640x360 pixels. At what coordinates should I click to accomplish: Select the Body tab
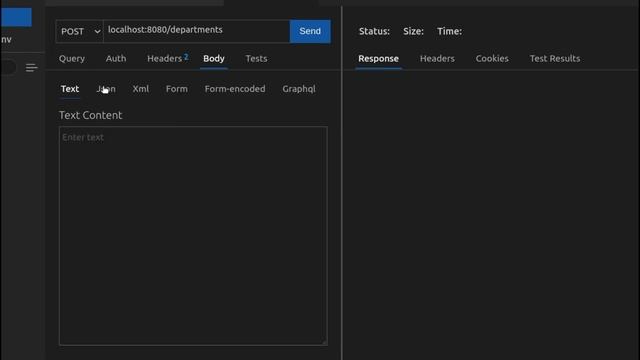[x=214, y=58]
